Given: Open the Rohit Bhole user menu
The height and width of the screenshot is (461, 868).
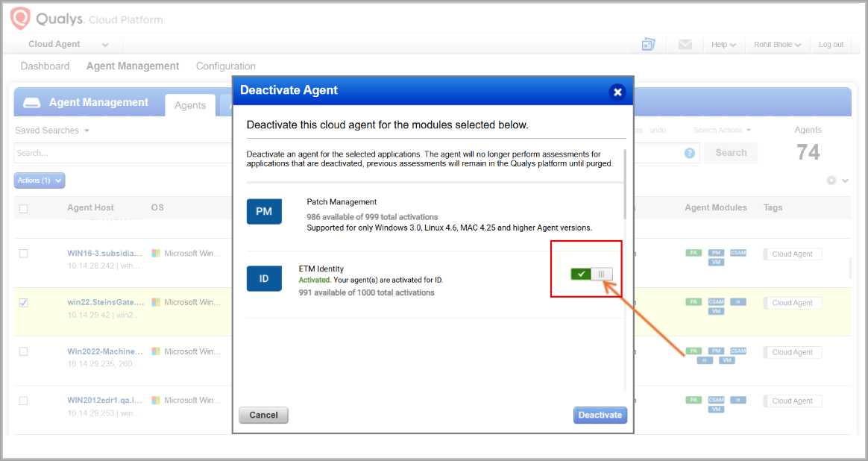Looking at the screenshot, I should tap(777, 44).
